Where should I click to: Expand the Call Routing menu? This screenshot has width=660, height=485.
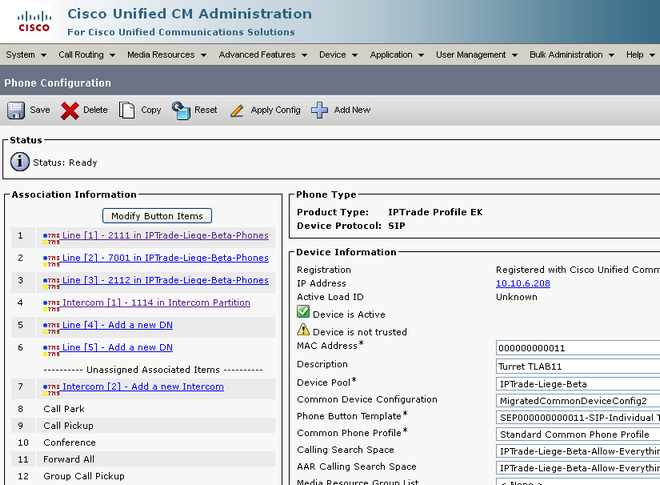click(87, 55)
